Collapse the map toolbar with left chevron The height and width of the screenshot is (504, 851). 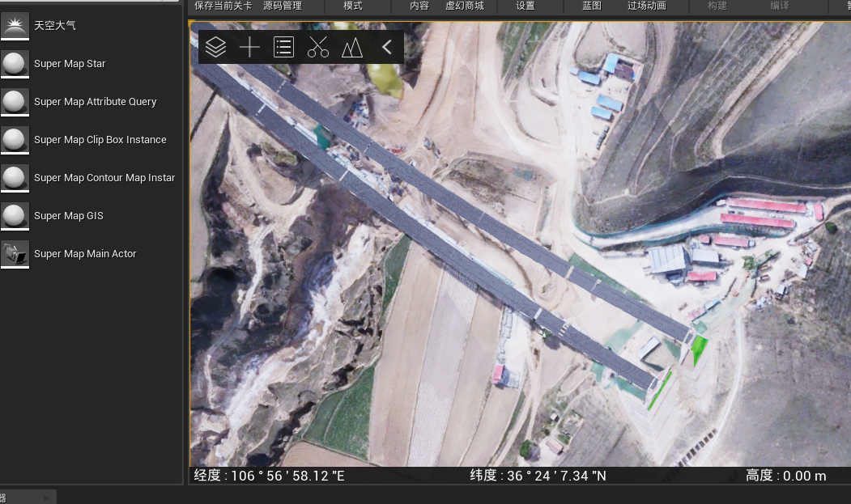[387, 48]
